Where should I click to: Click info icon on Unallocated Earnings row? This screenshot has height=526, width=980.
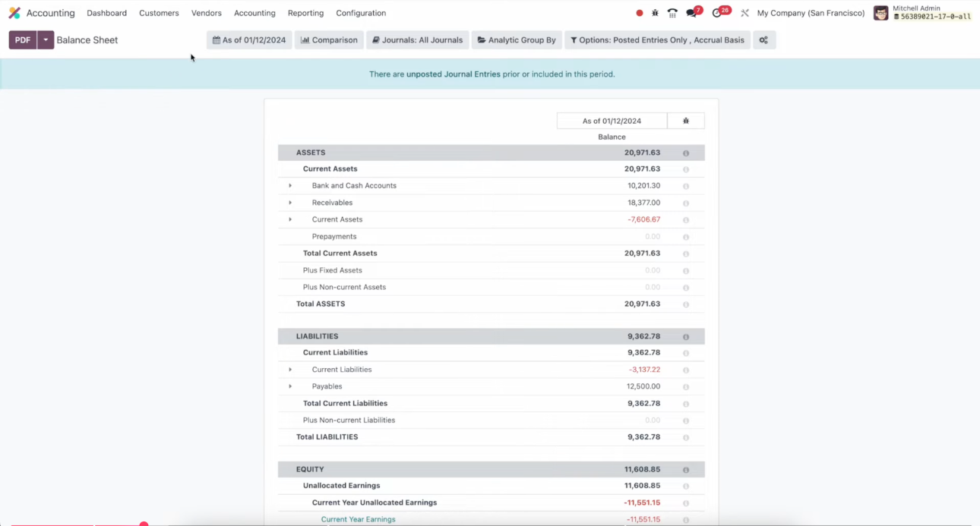[x=686, y=487]
